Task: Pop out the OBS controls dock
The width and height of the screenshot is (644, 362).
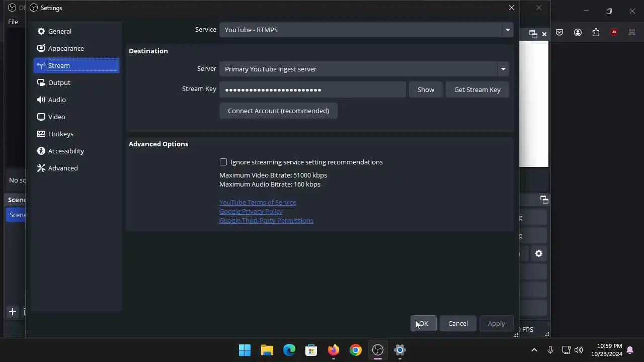Action: click(x=544, y=200)
